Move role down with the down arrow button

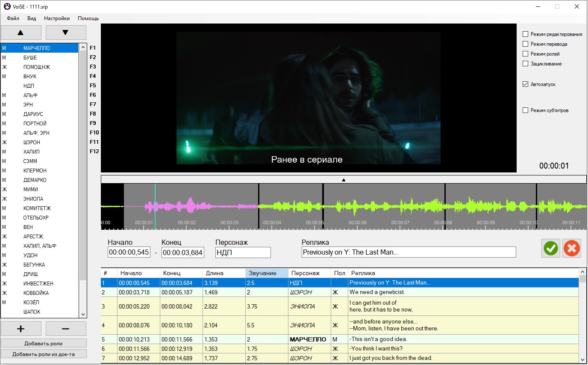66,33
